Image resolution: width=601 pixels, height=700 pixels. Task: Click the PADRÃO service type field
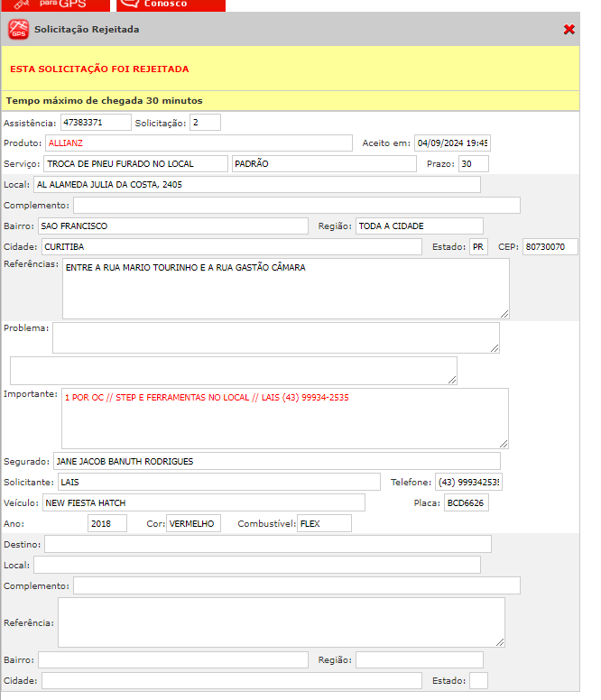click(x=324, y=164)
